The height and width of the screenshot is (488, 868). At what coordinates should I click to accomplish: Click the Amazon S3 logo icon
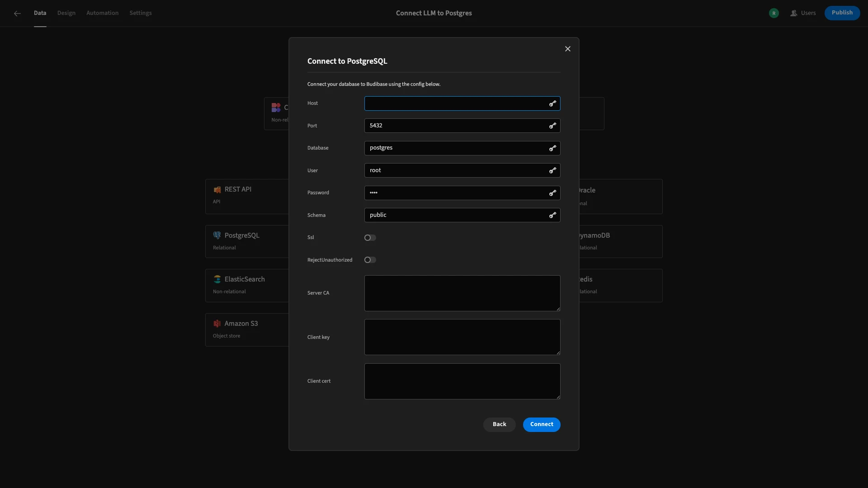(217, 324)
